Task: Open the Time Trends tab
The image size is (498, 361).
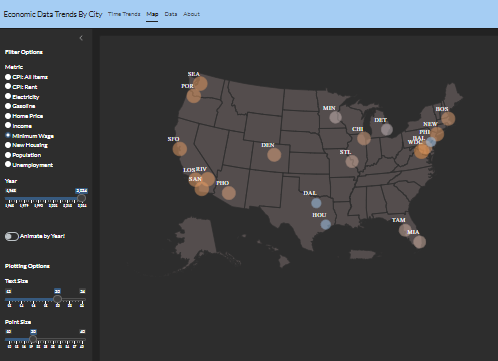Action: tap(124, 14)
